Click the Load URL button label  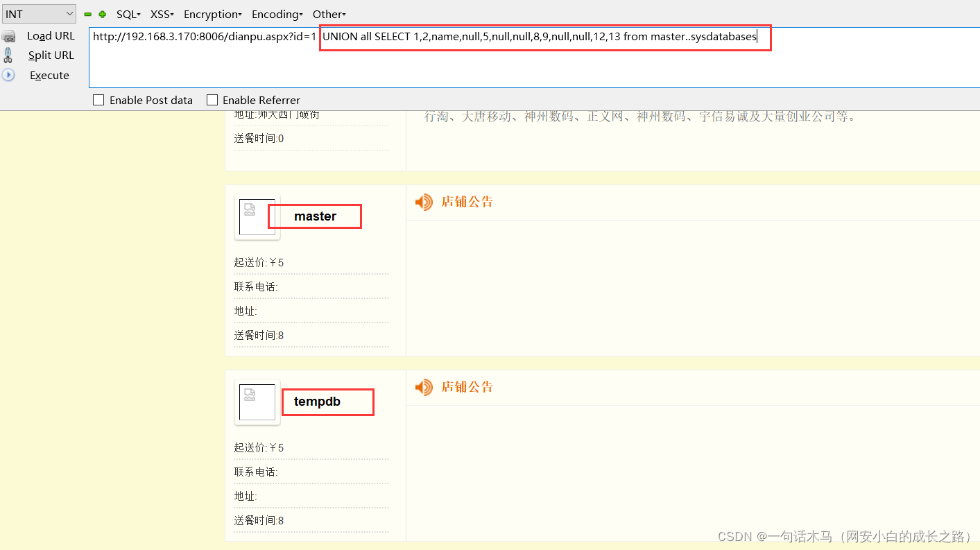tap(51, 36)
